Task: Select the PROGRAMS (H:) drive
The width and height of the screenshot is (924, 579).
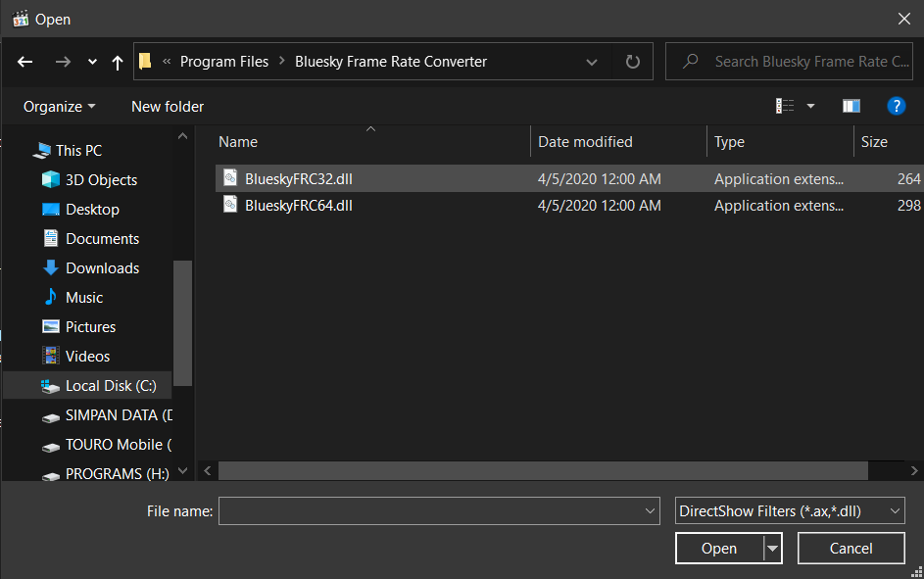Action: 118,474
